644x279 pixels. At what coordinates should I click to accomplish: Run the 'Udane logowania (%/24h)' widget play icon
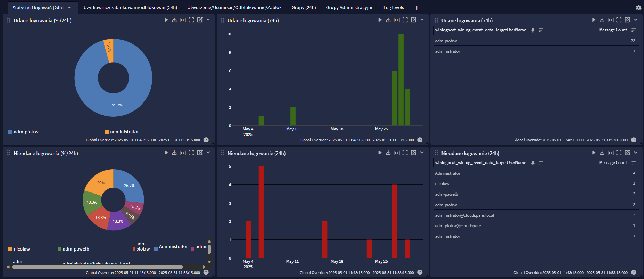[x=166, y=20]
